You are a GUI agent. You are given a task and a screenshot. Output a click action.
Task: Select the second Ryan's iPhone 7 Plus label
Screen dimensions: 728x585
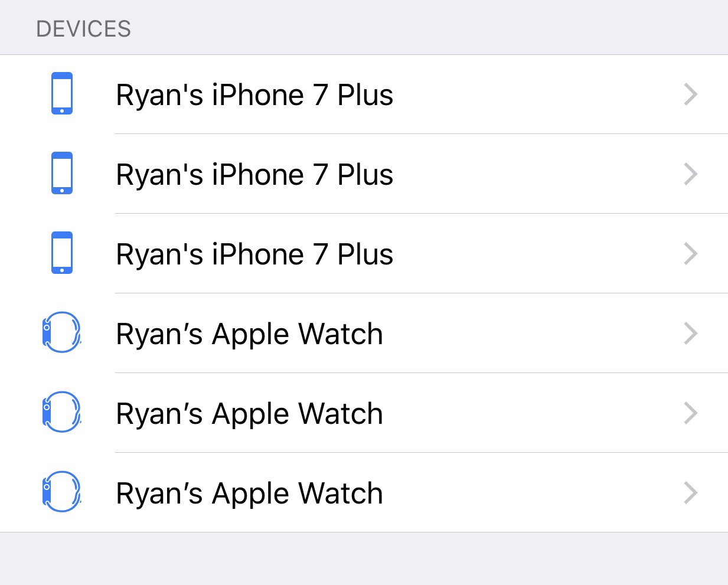point(254,175)
